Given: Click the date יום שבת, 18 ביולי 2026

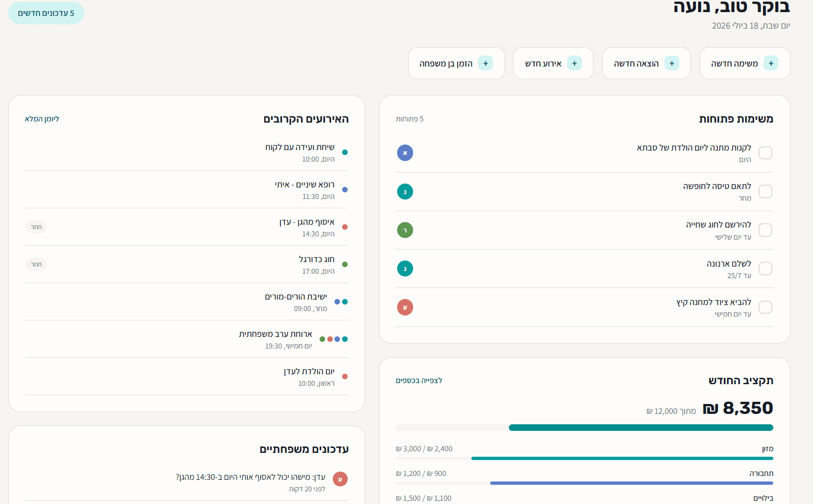Looking at the screenshot, I should [751, 26].
